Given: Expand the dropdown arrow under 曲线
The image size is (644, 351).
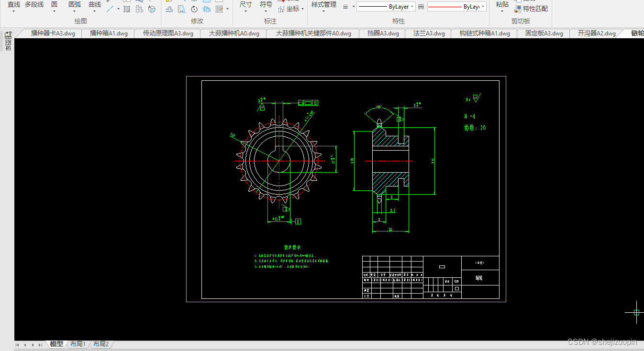Looking at the screenshot, I should (95, 11).
